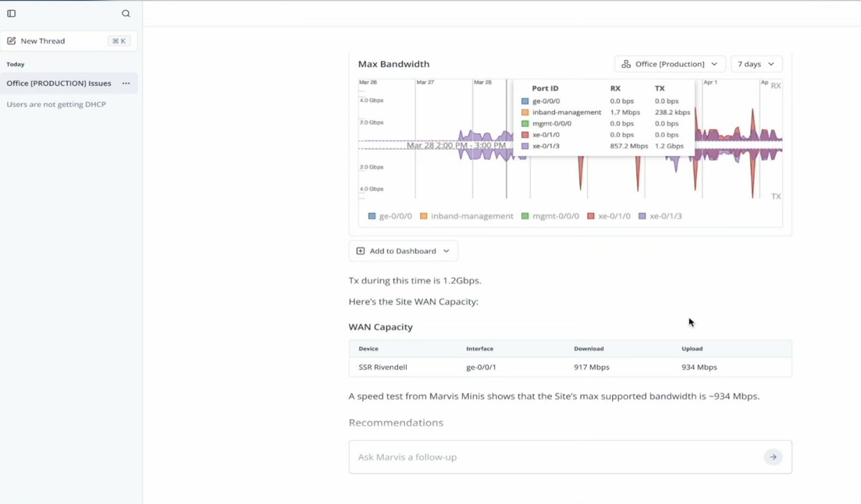Click the Command K shortcut badge
The width and height of the screenshot is (861, 504).
coord(118,40)
